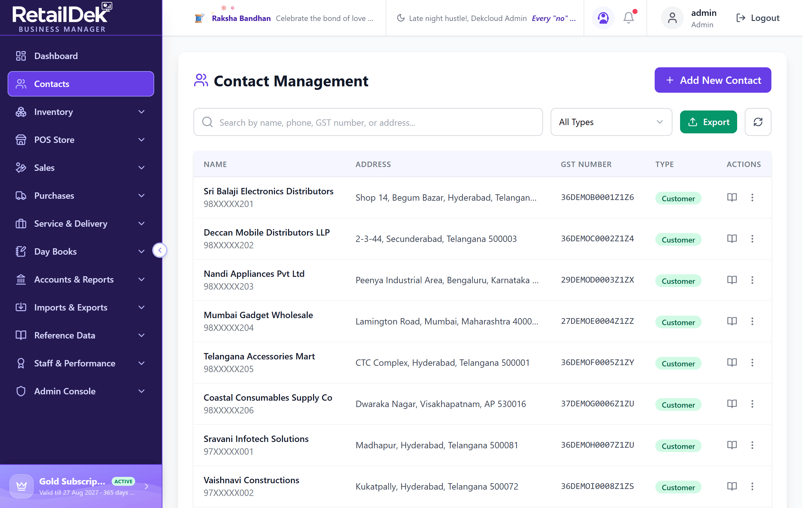Open ledger book icon for Telangana Accessories Mart
812x508 pixels.
click(x=732, y=363)
